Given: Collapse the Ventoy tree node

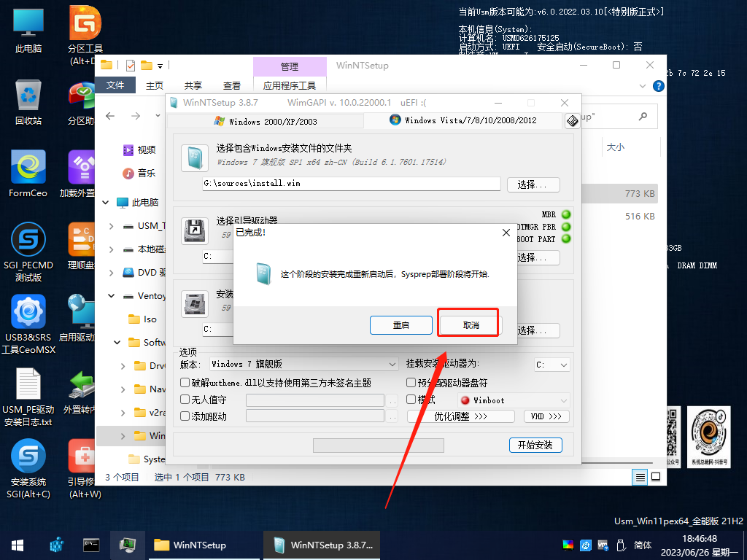Looking at the screenshot, I should pos(112,296).
